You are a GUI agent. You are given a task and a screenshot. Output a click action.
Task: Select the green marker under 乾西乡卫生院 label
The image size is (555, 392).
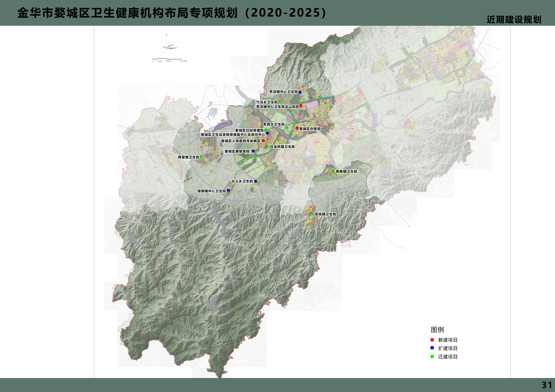pyautogui.click(x=287, y=128)
